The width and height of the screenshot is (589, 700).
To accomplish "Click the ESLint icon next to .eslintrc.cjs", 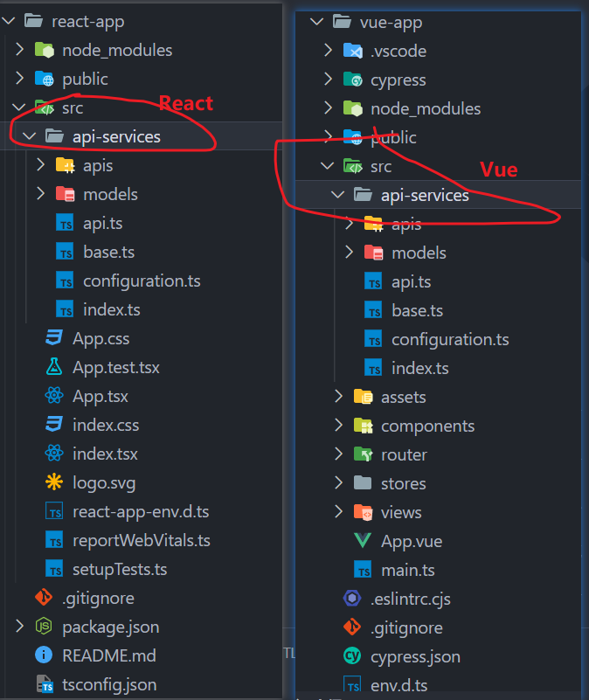I will (x=353, y=599).
